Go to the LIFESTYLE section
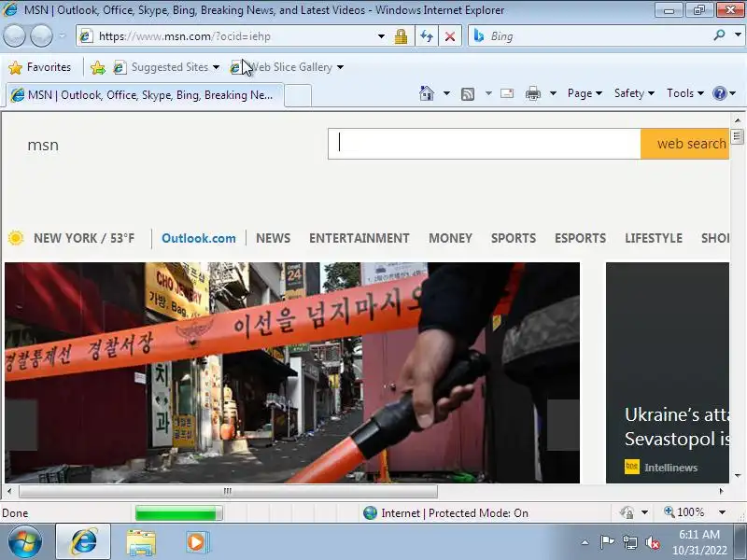The image size is (747, 560). (654, 238)
